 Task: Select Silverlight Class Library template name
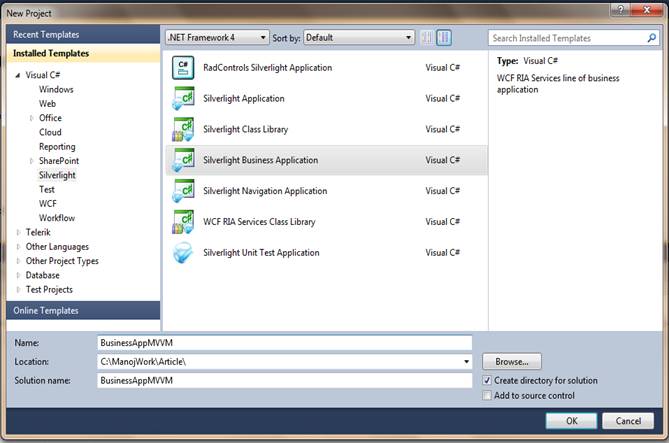pos(245,129)
